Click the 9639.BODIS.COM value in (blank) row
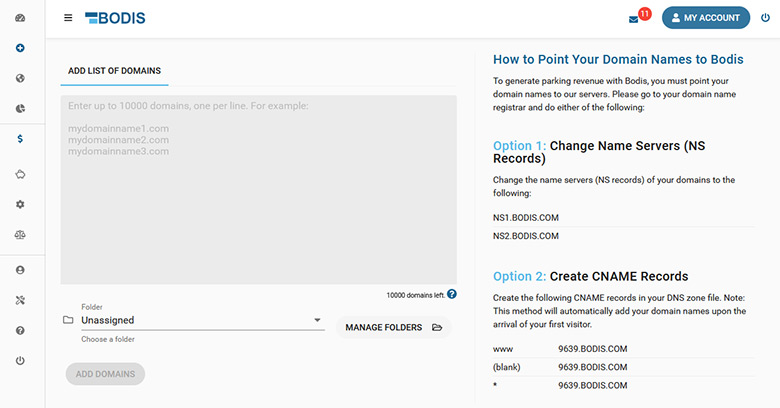This screenshot has width=780, height=408. coord(592,367)
